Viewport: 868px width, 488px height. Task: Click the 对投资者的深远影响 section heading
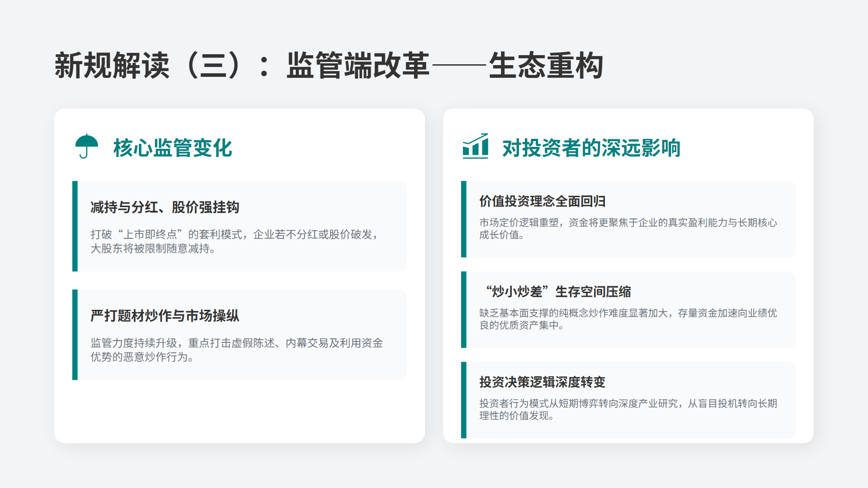click(x=591, y=148)
